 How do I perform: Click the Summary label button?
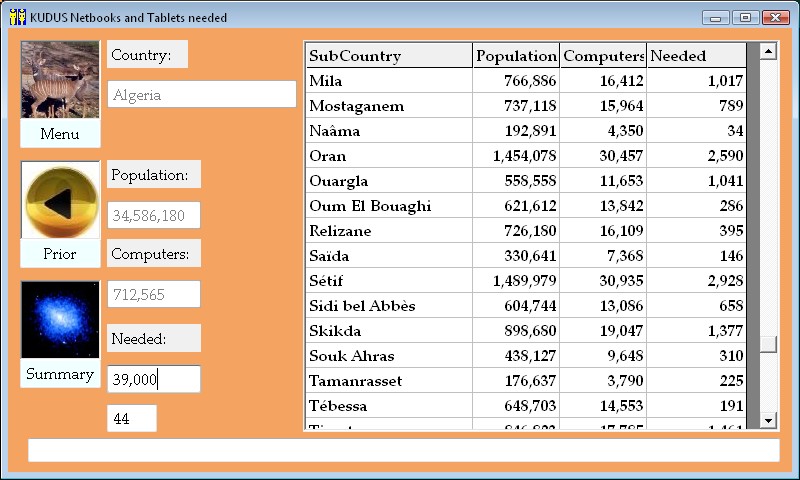point(60,374)
